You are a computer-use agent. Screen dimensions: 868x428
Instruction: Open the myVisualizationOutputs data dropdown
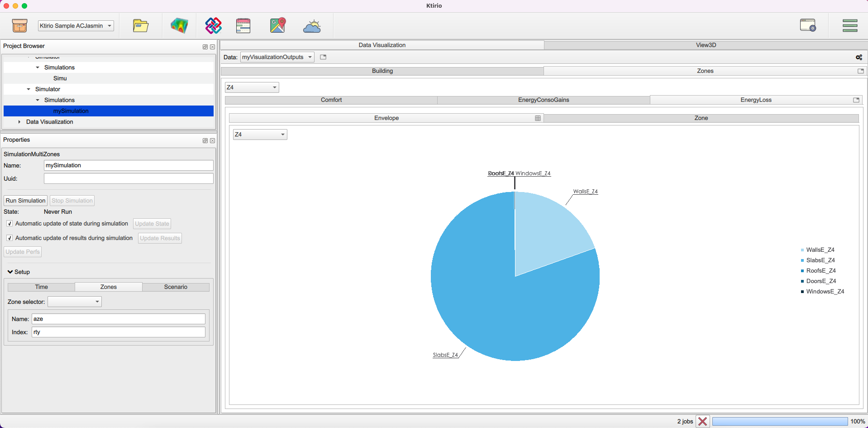click(x=277, y=57)
